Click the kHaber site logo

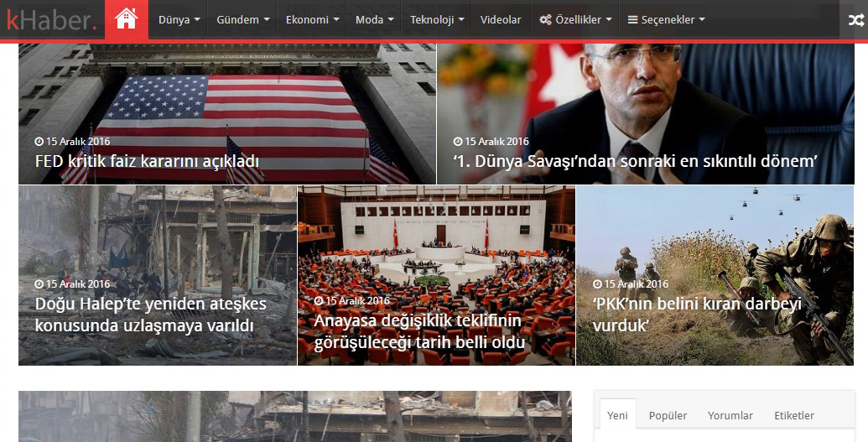(x=52, y=20)
